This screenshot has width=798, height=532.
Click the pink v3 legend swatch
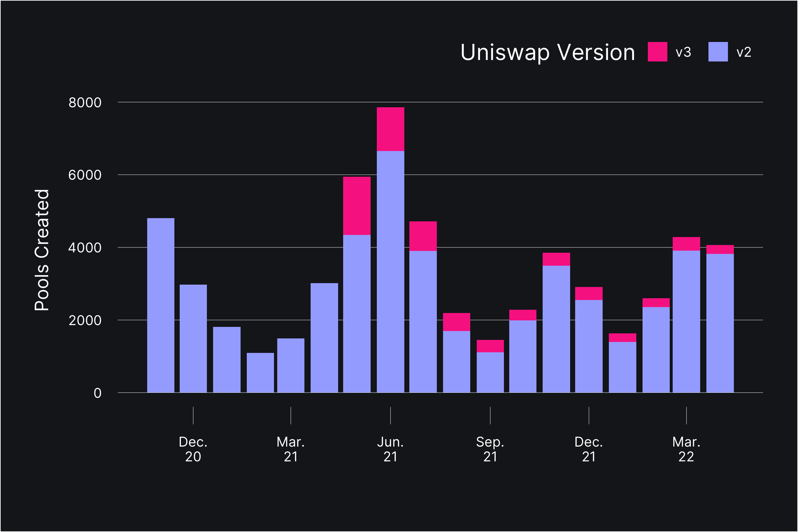tap(658, 51)
